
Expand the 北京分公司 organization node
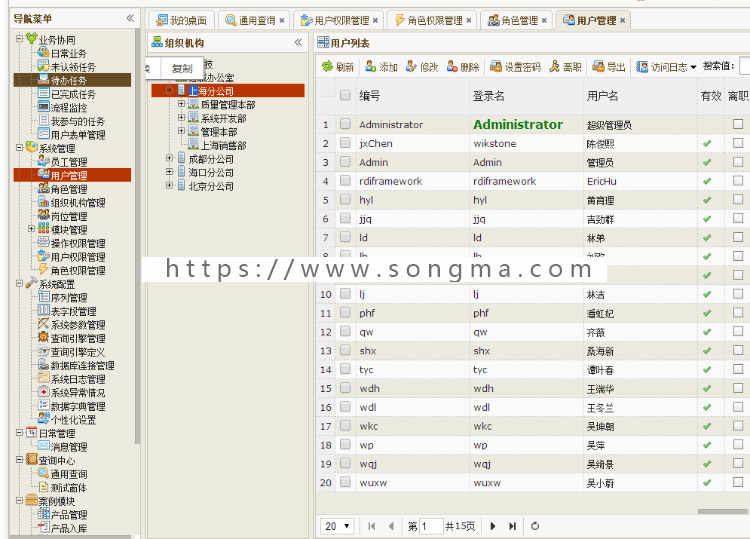(x=169, y=185)
